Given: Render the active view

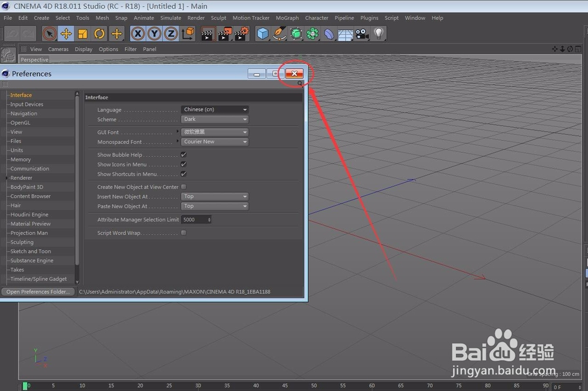Looking at the screenshot, I should pyautogui.click(x=208, y=34).
